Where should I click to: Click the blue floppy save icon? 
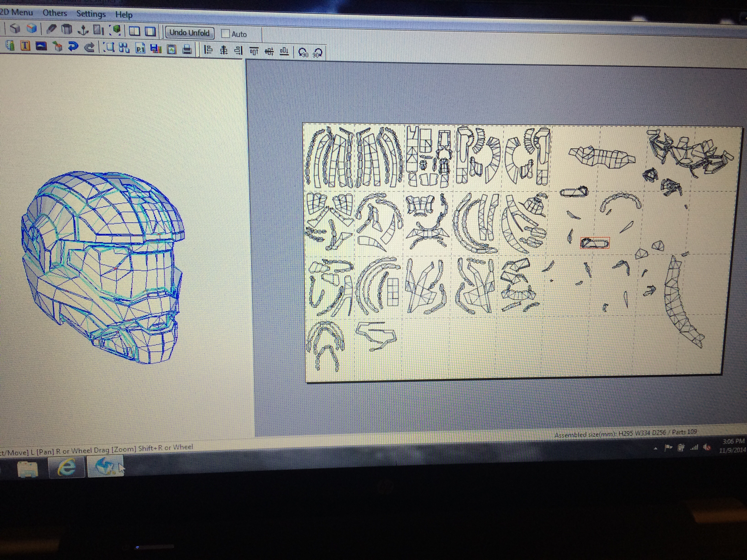pos(156,49)
